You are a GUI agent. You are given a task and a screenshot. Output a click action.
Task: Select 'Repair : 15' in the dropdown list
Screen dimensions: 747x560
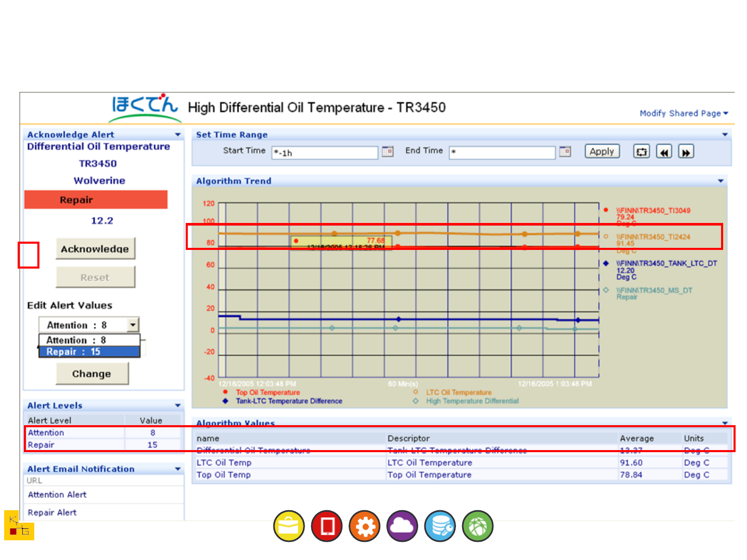tap(89, 352)
